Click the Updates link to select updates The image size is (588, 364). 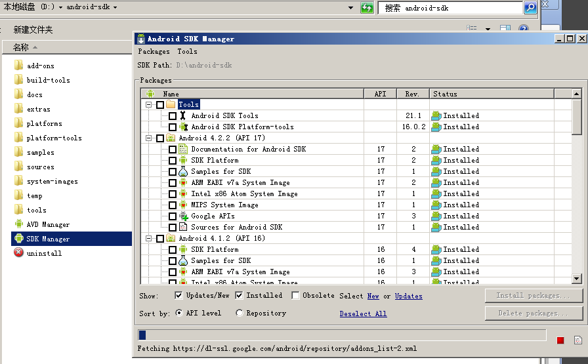tap(408, 296)
